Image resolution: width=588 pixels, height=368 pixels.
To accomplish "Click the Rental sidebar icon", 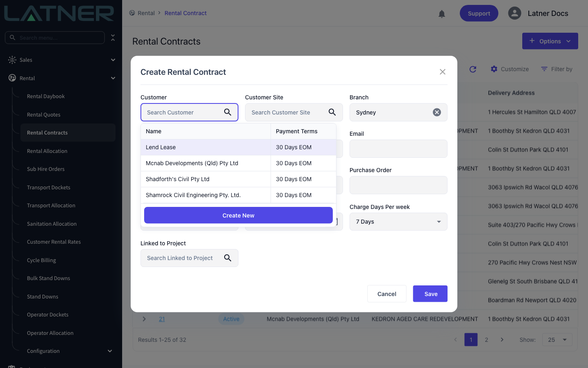I will (x=12, y=78).
